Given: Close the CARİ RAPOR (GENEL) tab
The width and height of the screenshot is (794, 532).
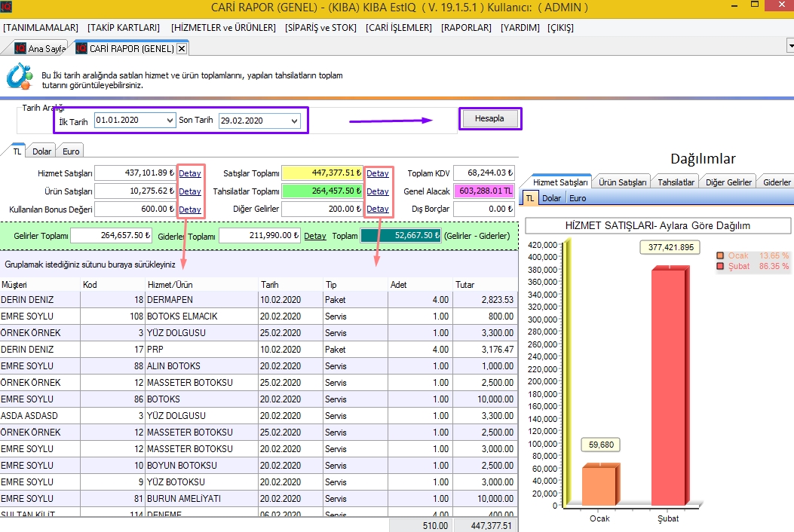Looking at the screenshot, I should point(182,48).
